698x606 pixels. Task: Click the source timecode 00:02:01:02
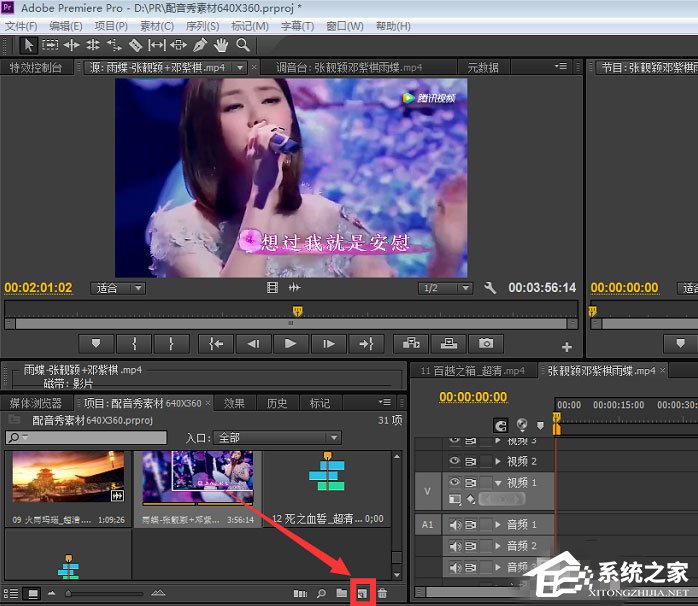tap(38, 288)
